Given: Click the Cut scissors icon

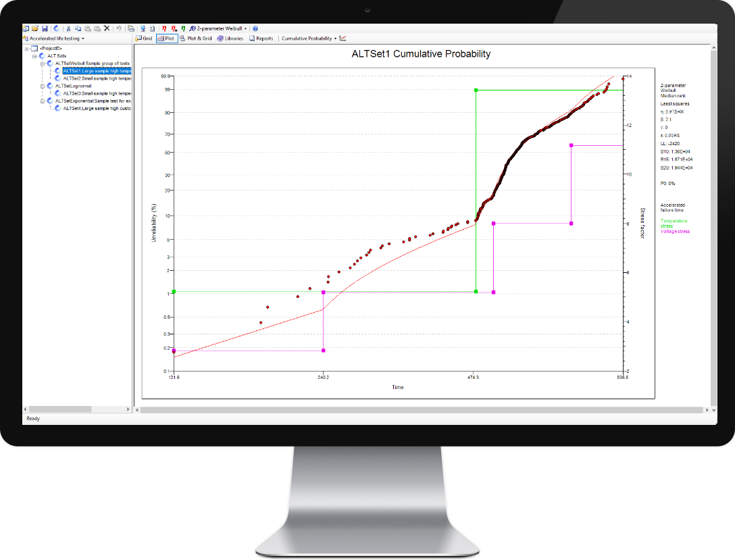Looking at the screenshot, I should coord(69,29).
